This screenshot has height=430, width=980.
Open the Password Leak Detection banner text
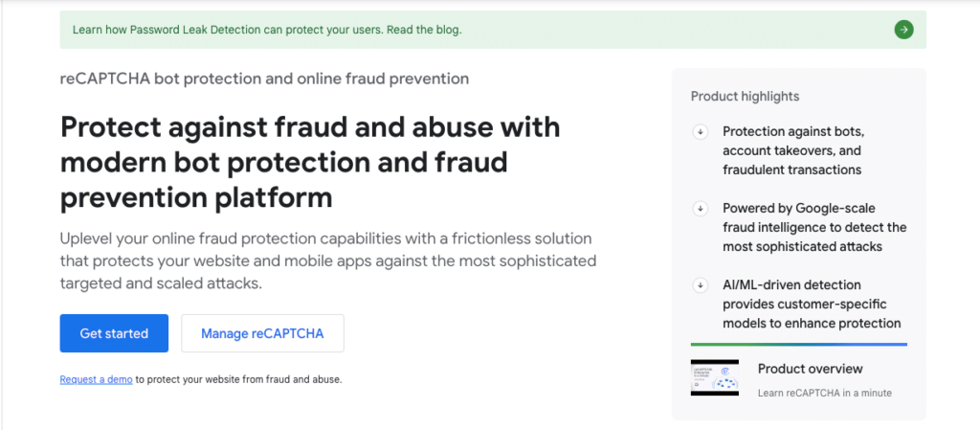click(267, 30)
